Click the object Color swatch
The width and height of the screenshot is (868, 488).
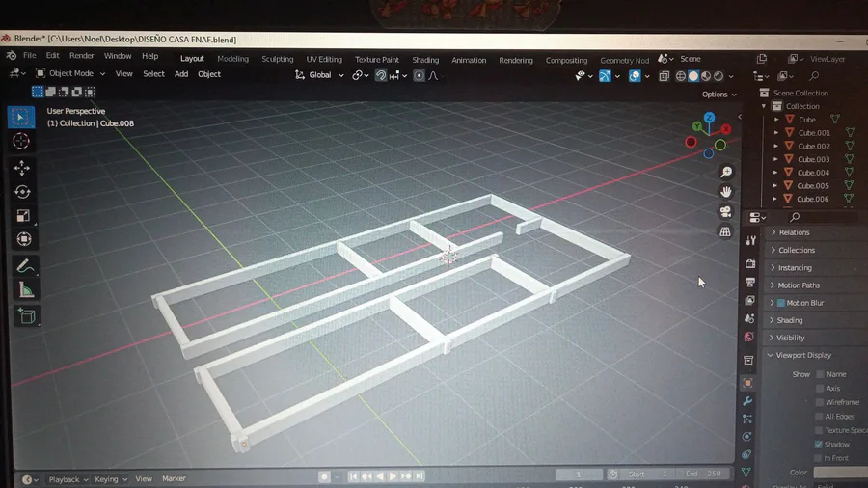[840, 472]
